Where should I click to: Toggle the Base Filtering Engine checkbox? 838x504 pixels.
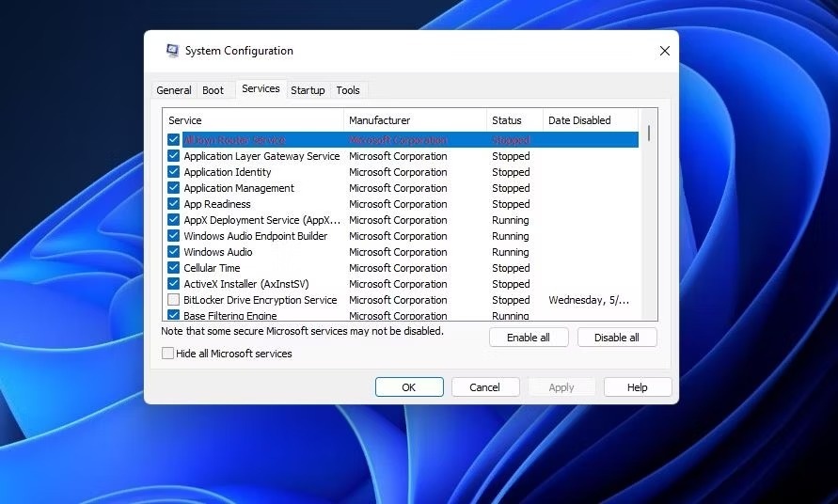point(173,315)
